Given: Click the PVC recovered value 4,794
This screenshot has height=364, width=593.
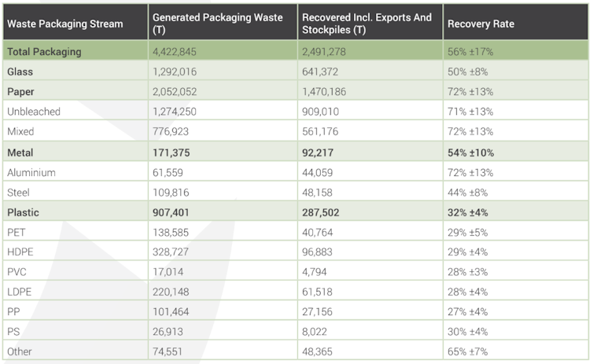Looking at the screenshot, I should [x=315, y=272].
